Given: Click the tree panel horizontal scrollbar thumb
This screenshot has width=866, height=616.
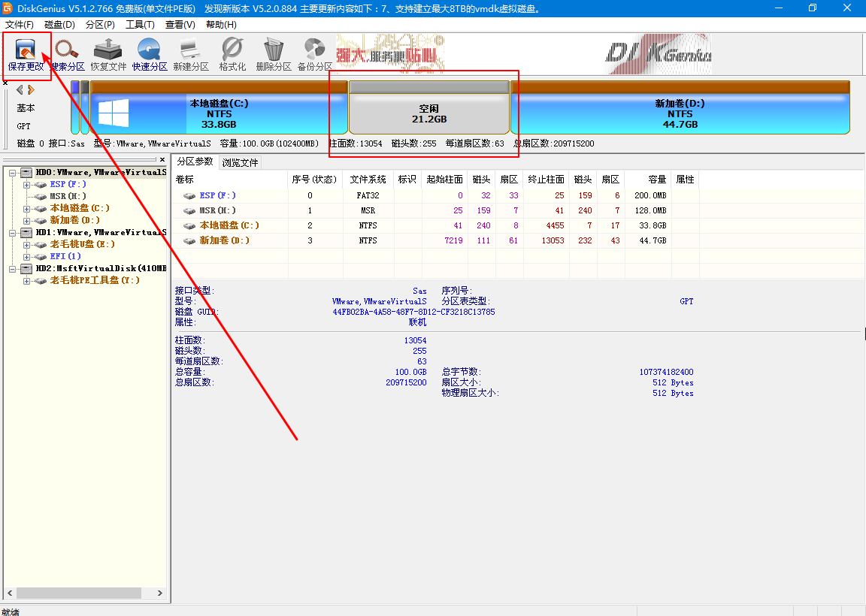Looking at the screenshot, I should tap(78, 593).
